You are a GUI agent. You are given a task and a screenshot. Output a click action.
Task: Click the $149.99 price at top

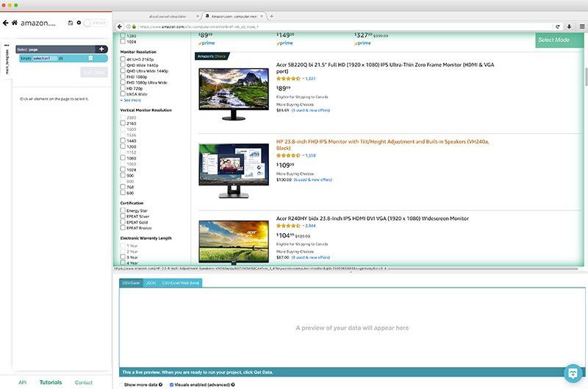285,35
